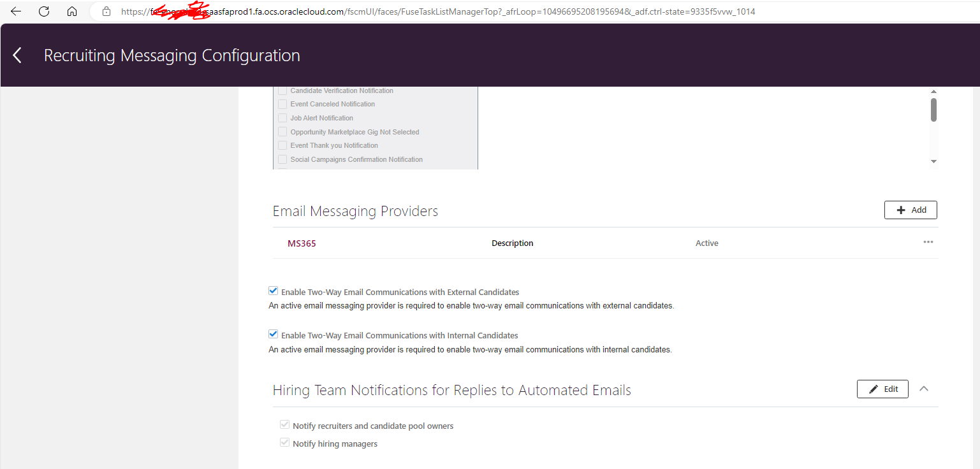
Task: Click the browser back navigation arrow
Action: [15, 11]
